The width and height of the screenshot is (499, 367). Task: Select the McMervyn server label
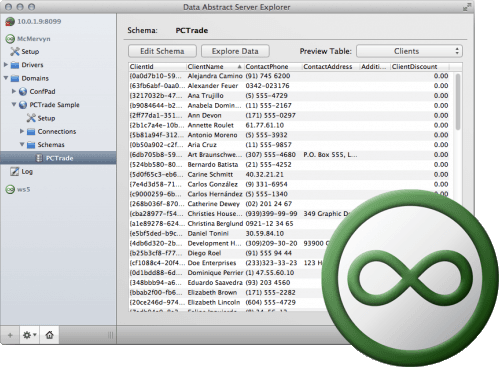34,39
